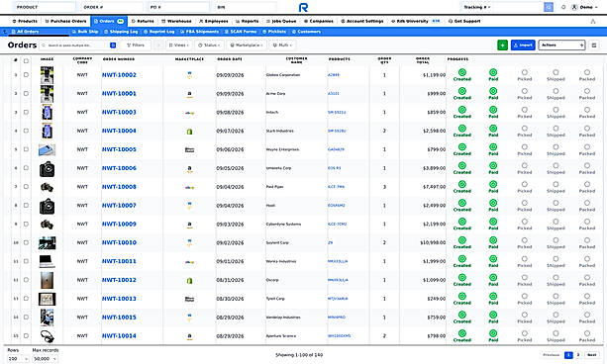Image resolution: width=607 pixels, height=364 pixels.
Task: Switch to the Picklists subtab
Action: (x=274, y=32)
